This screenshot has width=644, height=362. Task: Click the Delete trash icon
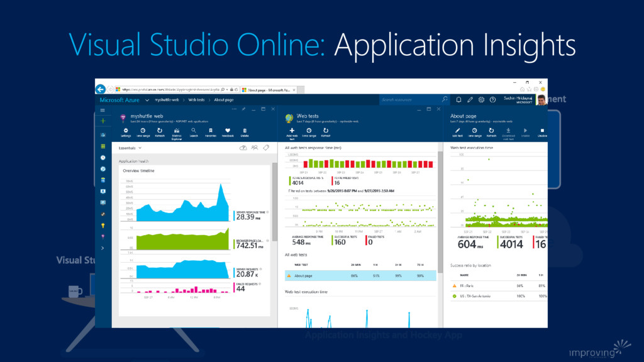pos(244,131)
